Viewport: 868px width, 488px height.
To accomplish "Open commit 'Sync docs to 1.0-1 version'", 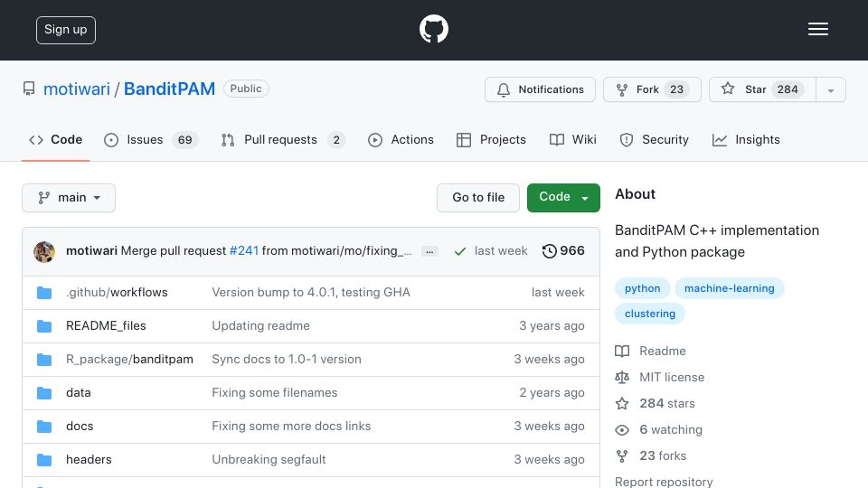I will point(287,359).
